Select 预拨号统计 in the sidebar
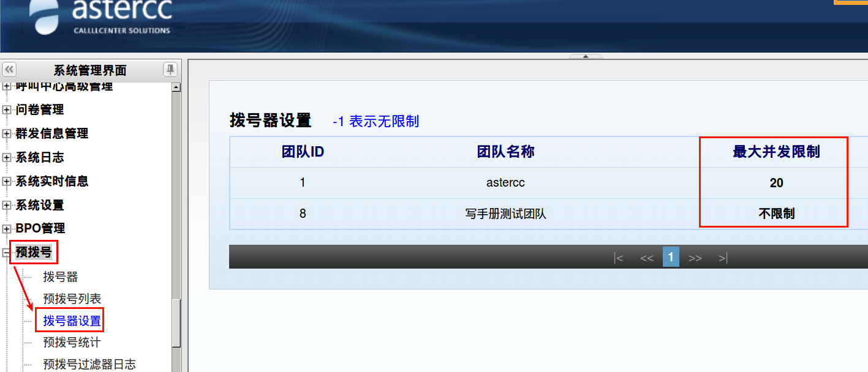Screen dimensions: 868x372 tap(72, 342)
